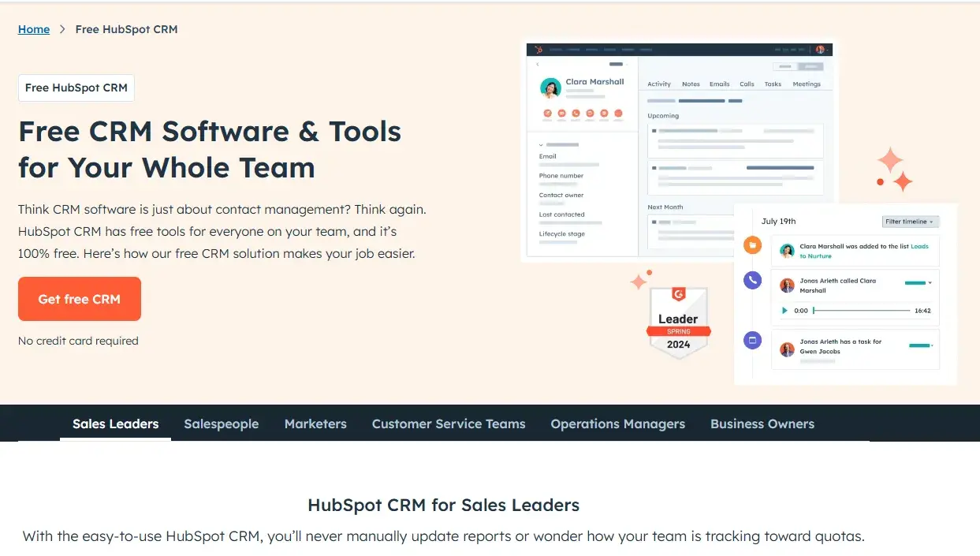
Task: Select the Meetings tab in the mockup
Action: coord(807,84)
